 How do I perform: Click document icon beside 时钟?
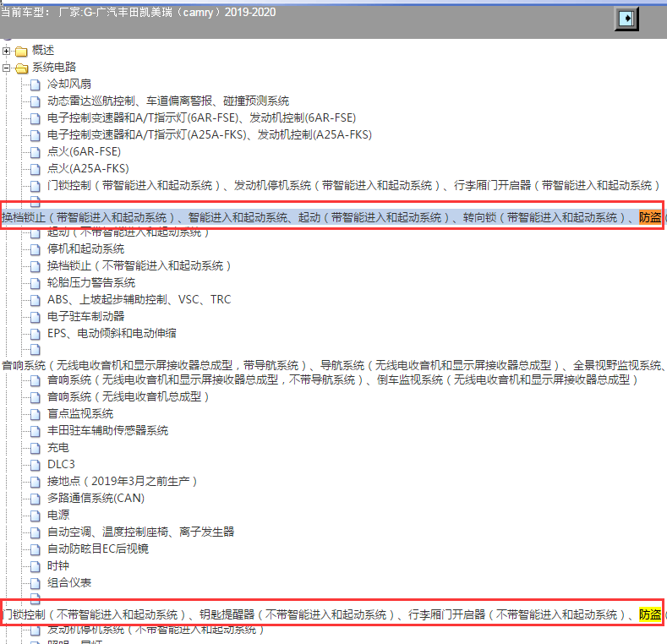(x=36, y=566)
